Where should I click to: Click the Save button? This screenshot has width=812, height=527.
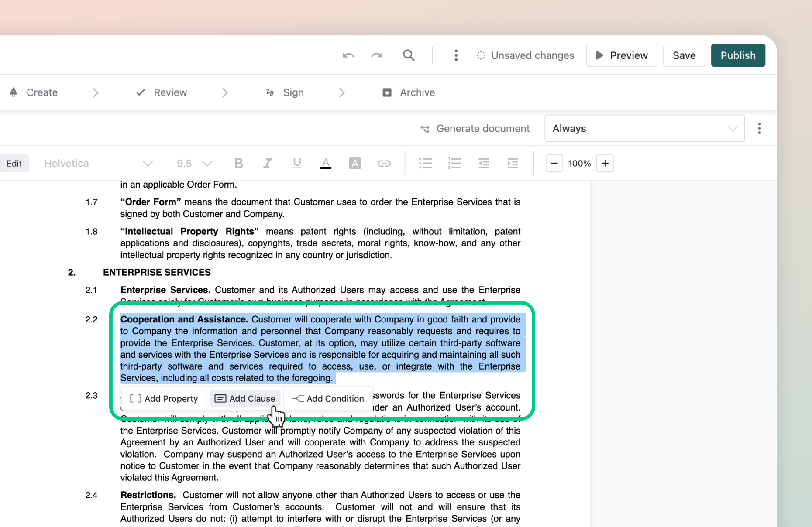tap(684, 55)
